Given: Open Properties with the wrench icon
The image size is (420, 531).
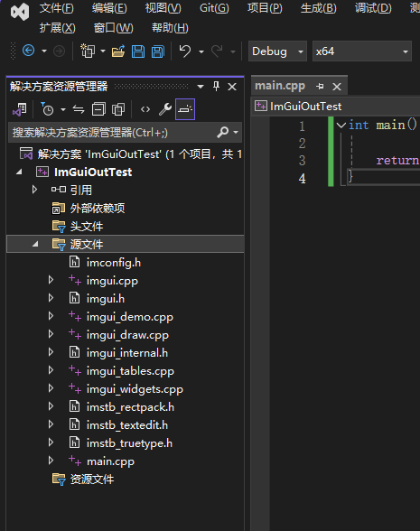Looking at the screenshot, I should tap(165, 109).
